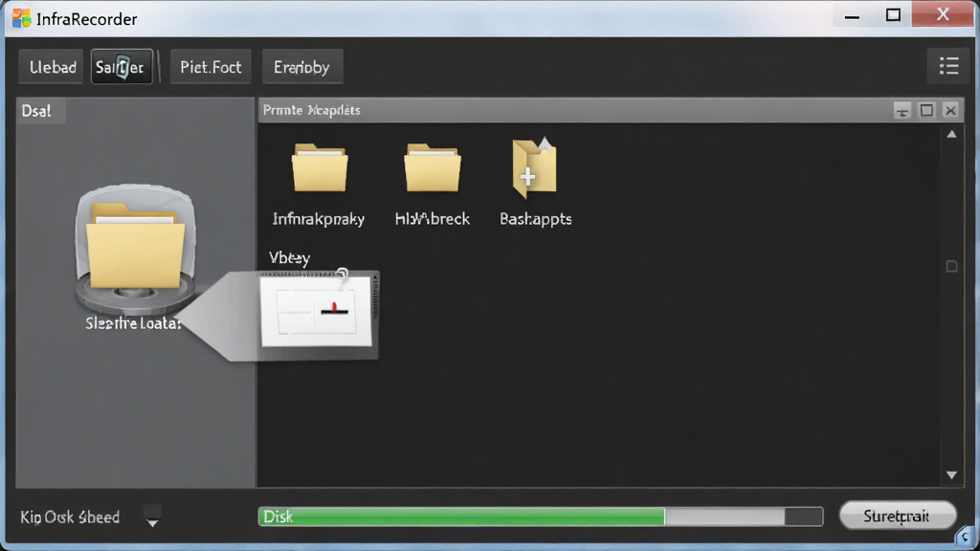Select the Sleathre Loata folder drive icon
The height and width of the screenshot is (551, 980).
135,250
